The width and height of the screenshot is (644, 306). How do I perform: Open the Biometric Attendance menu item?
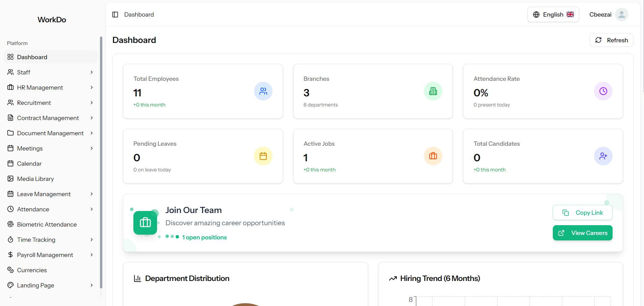(51, 224)
